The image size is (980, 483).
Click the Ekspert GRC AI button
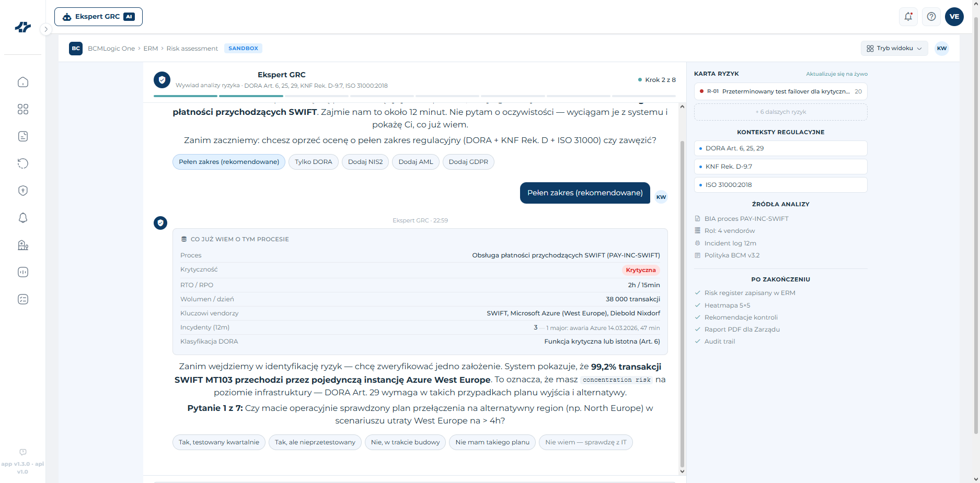click(98, 17)
